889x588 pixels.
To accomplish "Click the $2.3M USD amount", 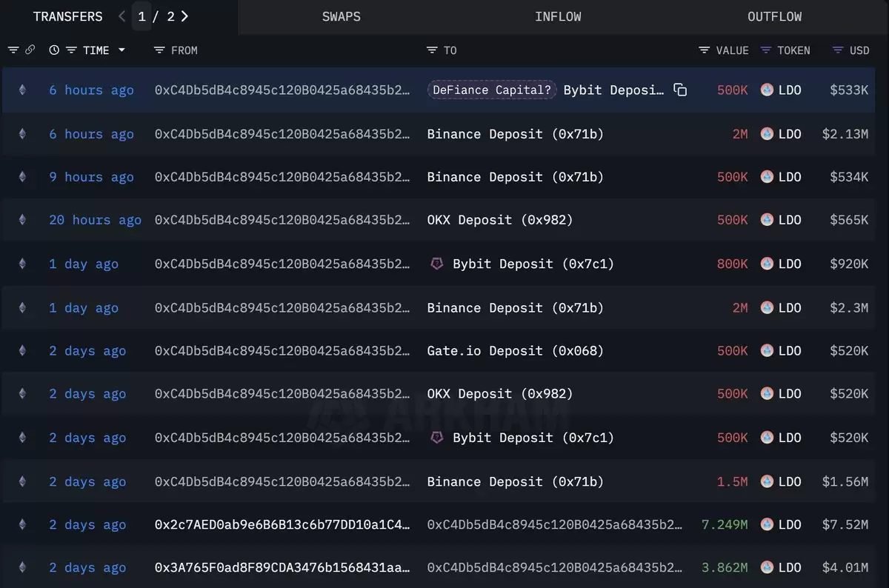I will tap(849, 307).
